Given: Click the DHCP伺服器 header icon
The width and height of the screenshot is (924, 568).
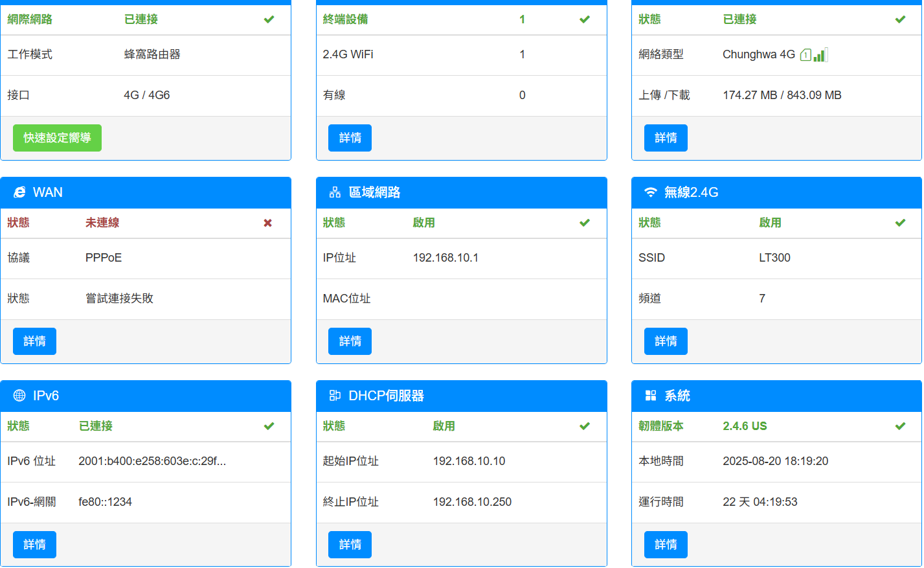Looking at the screenshot, I should point(335,396).
